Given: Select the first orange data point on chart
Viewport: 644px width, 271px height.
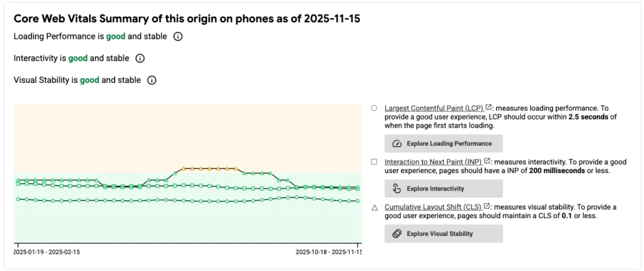Looking at the screenshot, I should click(183, 169).
